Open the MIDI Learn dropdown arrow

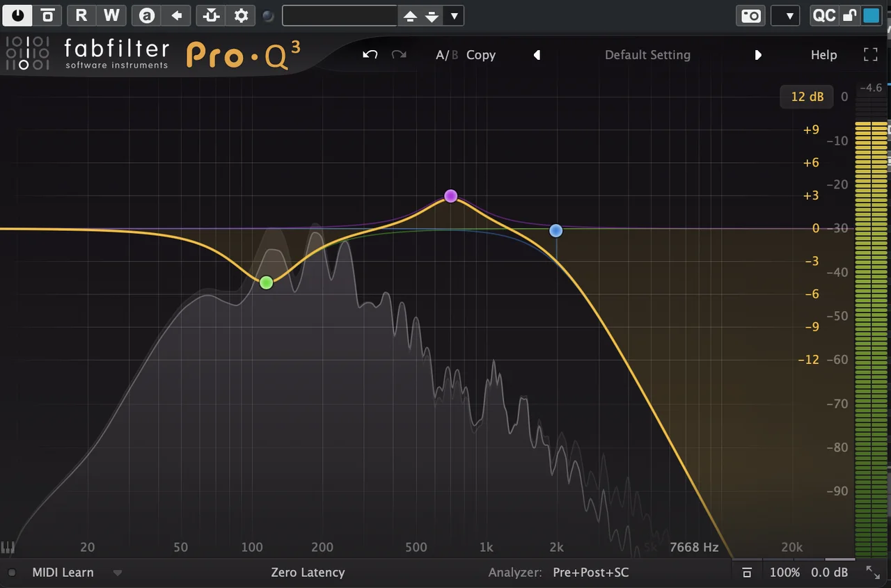[118, 573]
